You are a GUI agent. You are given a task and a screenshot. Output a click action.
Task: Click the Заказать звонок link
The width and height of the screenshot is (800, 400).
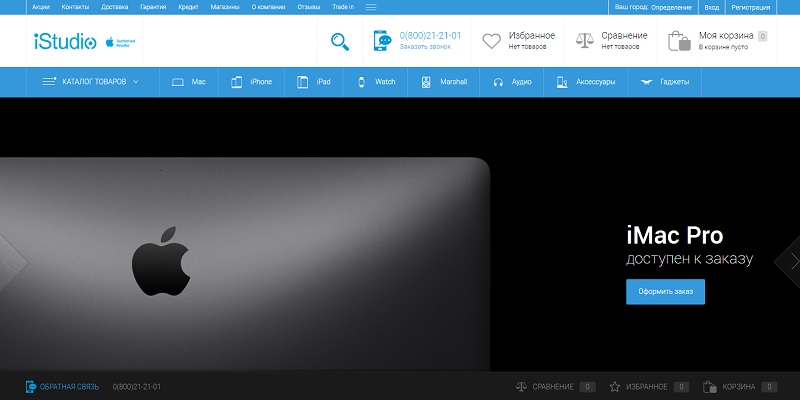click(x=426, y=46)
